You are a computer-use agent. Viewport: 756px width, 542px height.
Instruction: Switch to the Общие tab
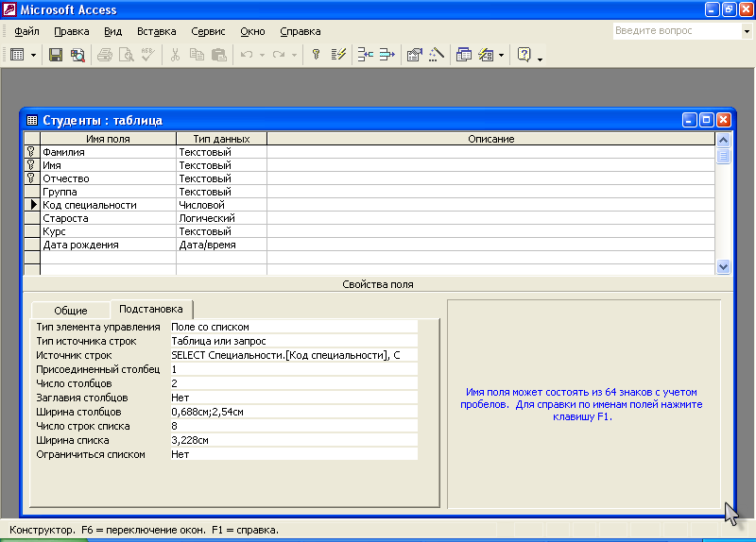coord(70,311)
